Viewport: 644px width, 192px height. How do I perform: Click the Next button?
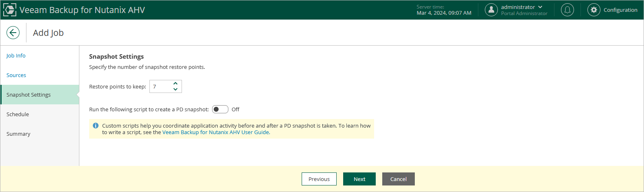(359, 179)
